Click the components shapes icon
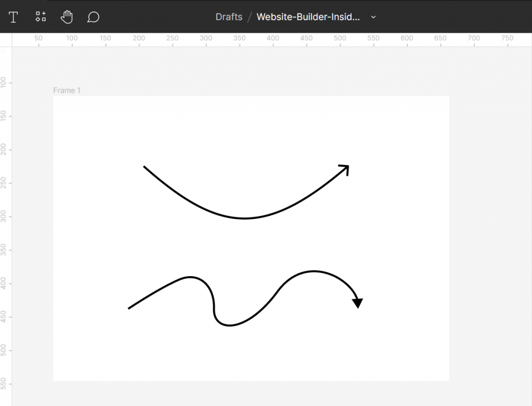The width and height of the screenshot is (532, 406). (x=40, y=17)
